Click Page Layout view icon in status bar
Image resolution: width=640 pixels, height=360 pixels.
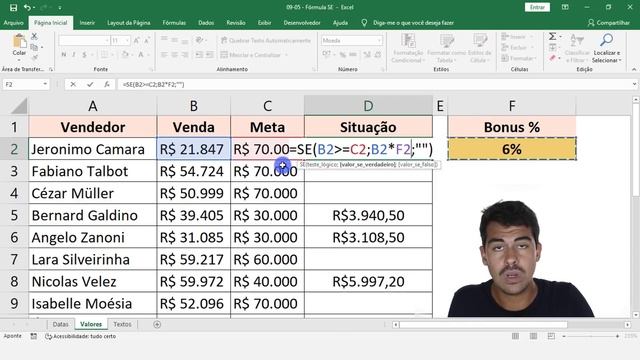click(533, 336)
